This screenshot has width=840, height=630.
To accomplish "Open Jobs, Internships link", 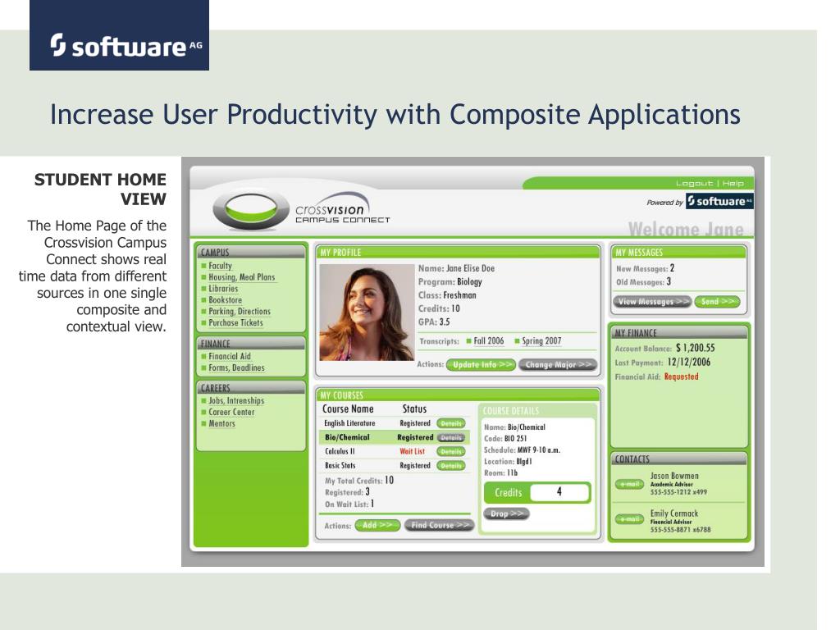I will [x=236, y=400].
